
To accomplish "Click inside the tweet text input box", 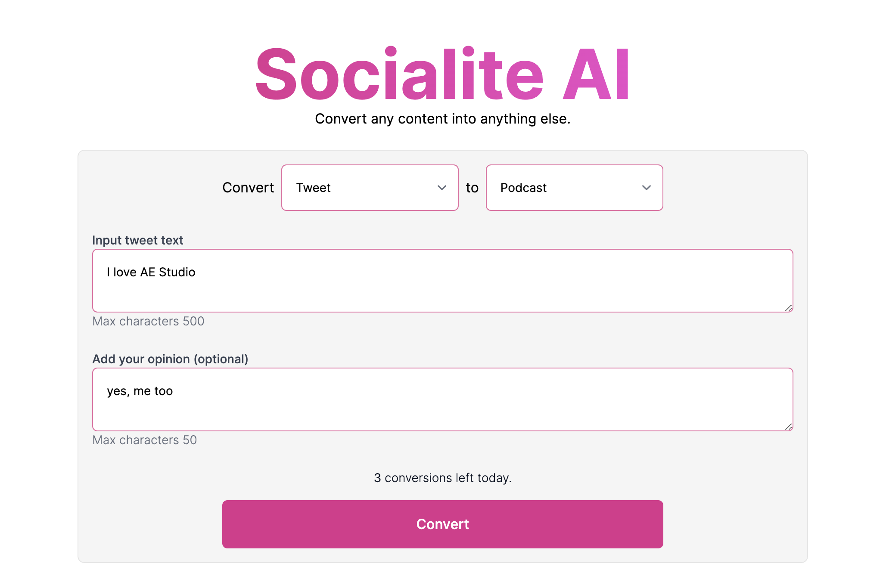I will 441,281.
